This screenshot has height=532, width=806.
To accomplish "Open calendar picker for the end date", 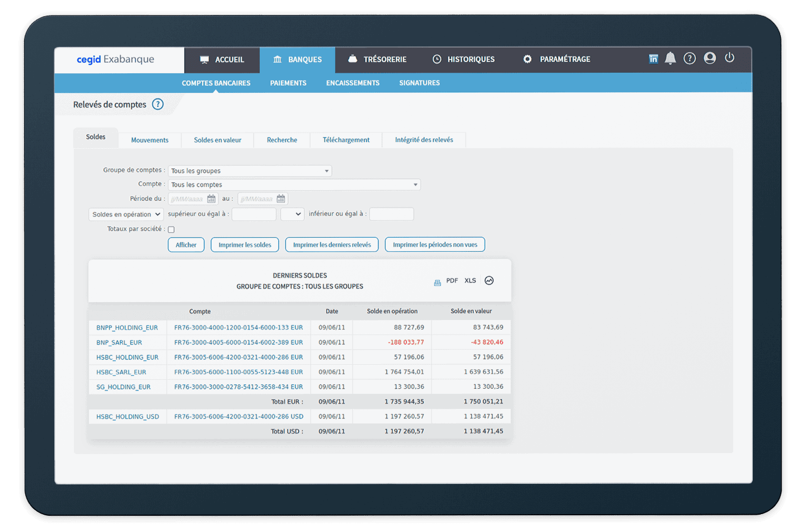I will pyautogui.click(x=281, y=199).
